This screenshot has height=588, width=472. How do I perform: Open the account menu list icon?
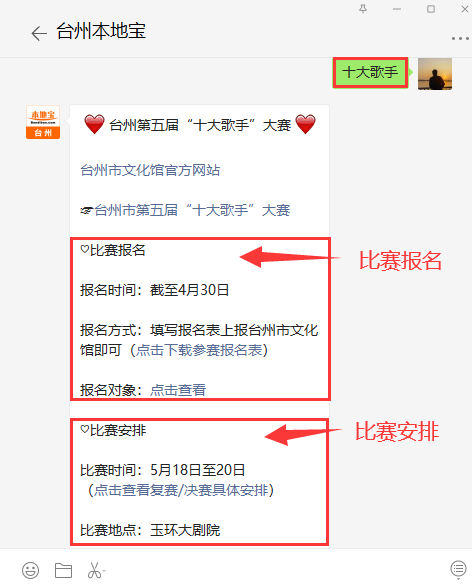[458, 569]
